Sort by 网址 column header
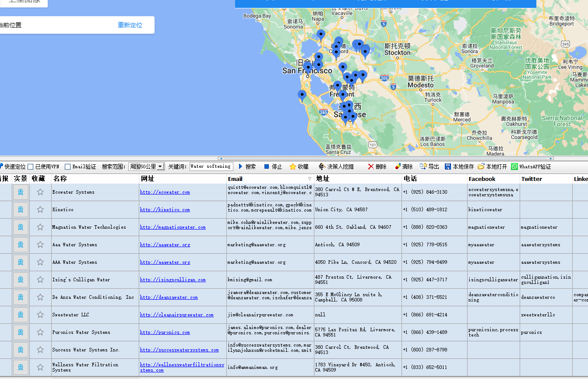 183,179
